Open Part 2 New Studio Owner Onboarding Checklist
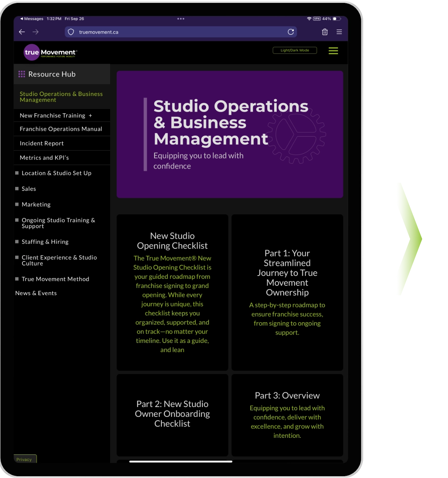448x478 pixels. click(172, 415)
